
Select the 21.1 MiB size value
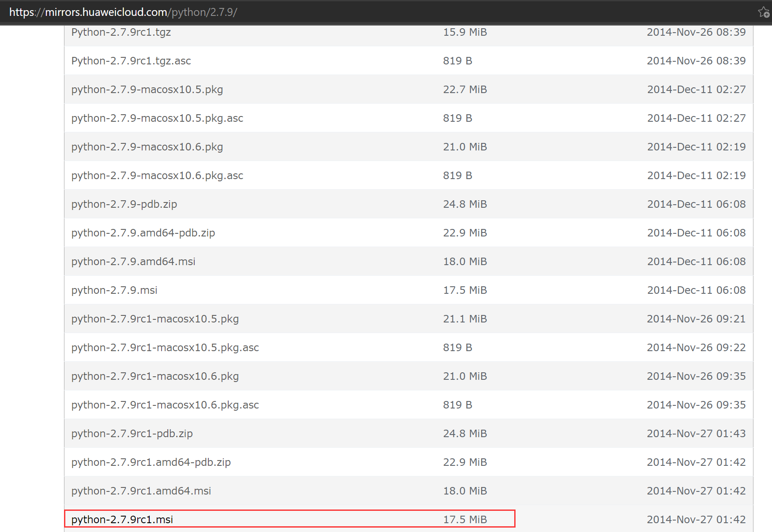(x=465, y=319)
